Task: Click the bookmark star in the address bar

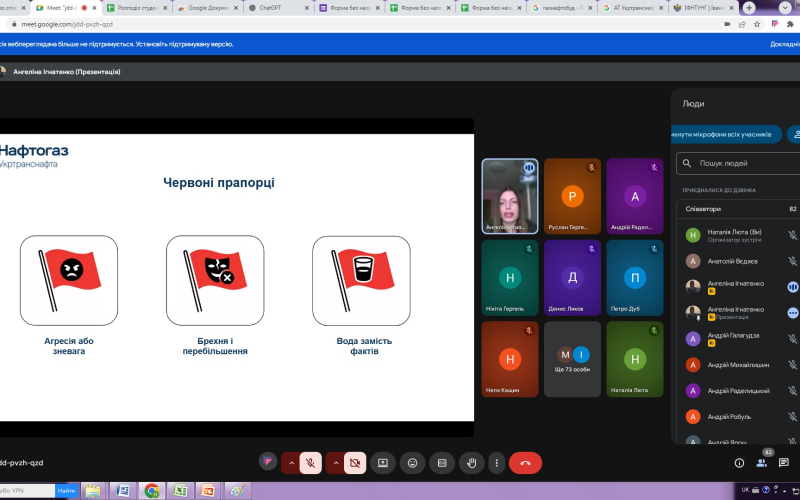Action: [x=757, y=24]
